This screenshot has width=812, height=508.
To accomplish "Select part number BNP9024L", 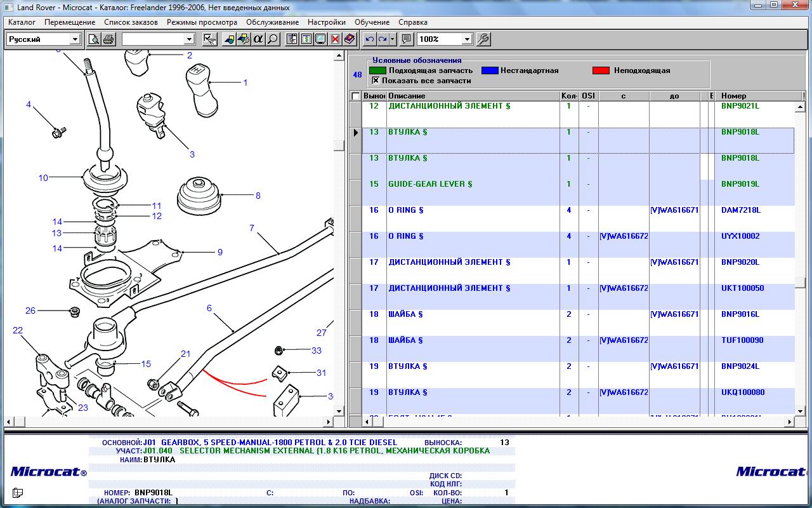I will 740,366.
